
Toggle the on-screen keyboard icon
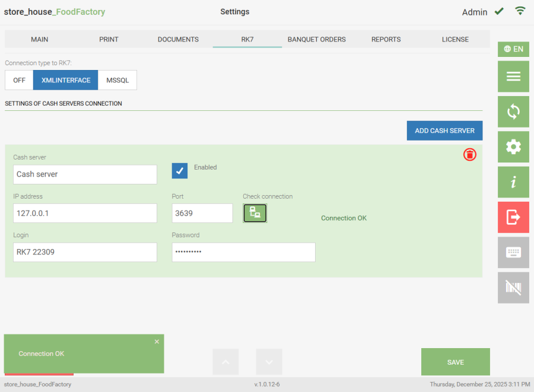click(513, 253)
